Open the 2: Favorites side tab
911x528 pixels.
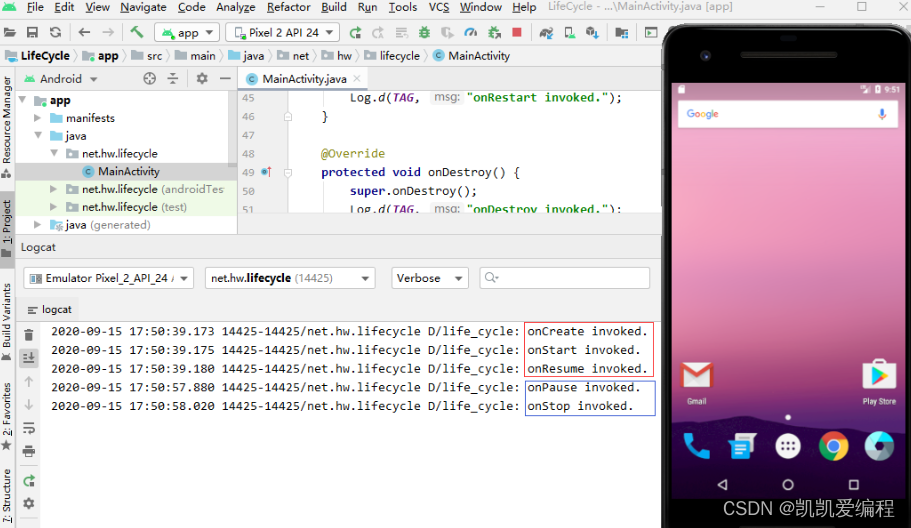pyautogui.click(x=7, y=416)
